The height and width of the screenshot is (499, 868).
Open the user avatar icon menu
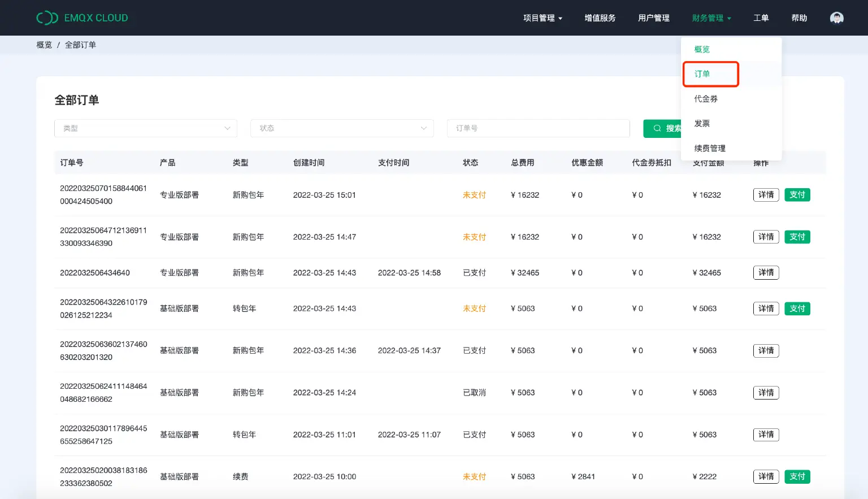point(836,18)
